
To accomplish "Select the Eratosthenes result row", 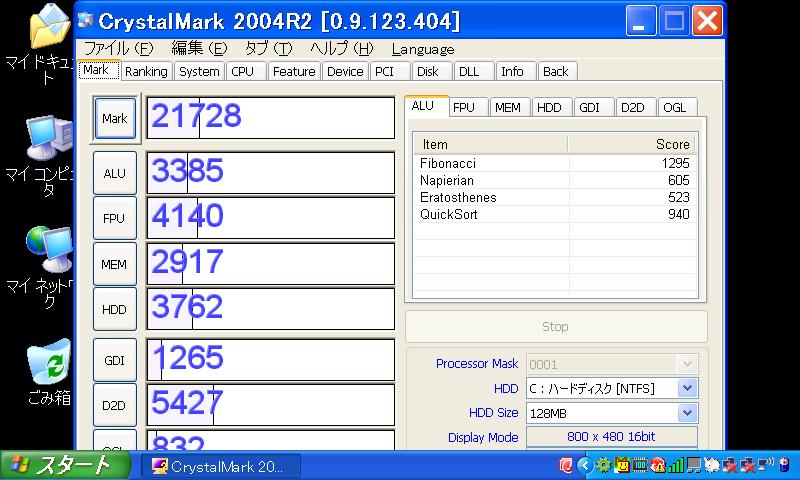I will point(555,197).
